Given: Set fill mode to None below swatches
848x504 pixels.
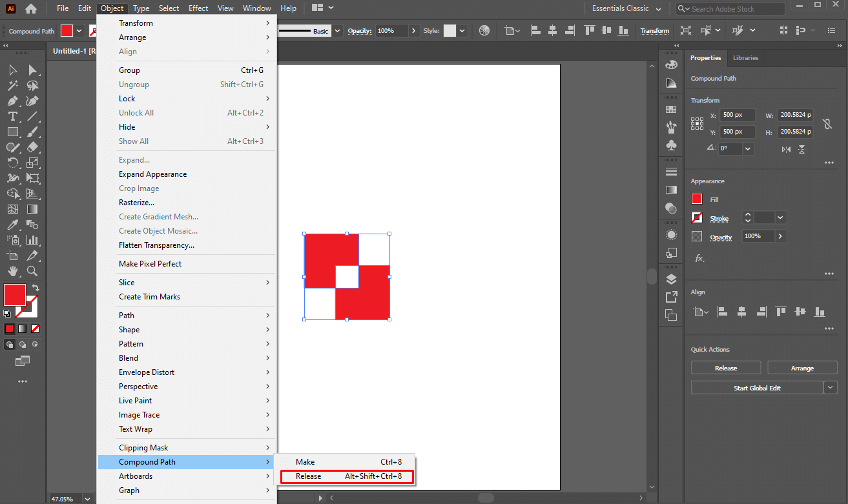Looking at the screenshot, I should [x=36, y=328].
